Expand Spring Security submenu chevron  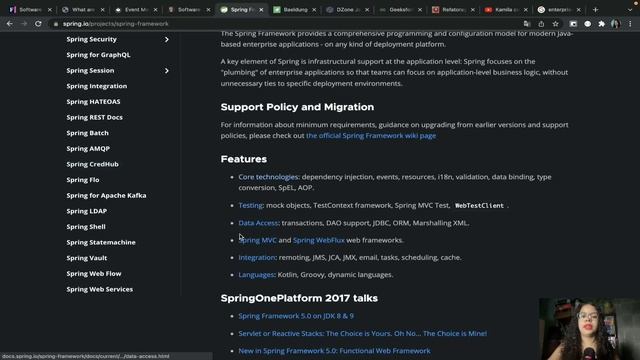click(x=167, y=40)
